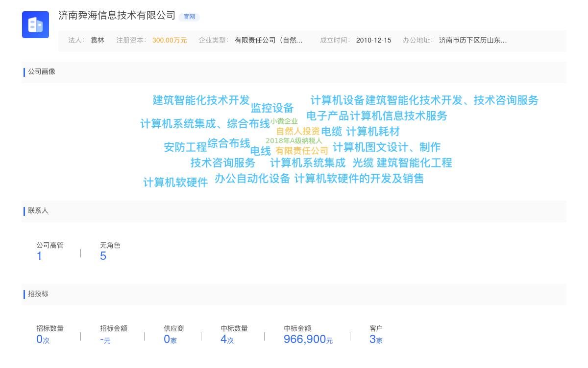Image resolution: width=588 pixels, height=368 pixels.
Task: Open the 官网 official website link
Action: [x=189, y=17]
